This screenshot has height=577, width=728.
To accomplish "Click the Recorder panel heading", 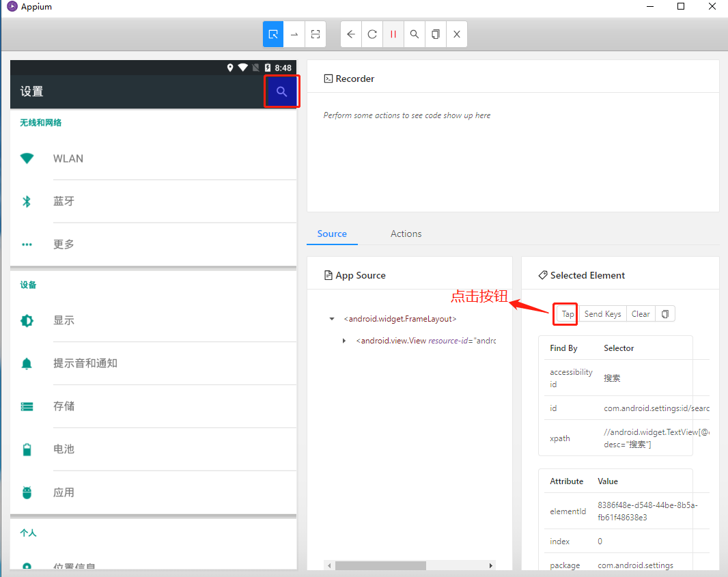I will coord(349,79).
